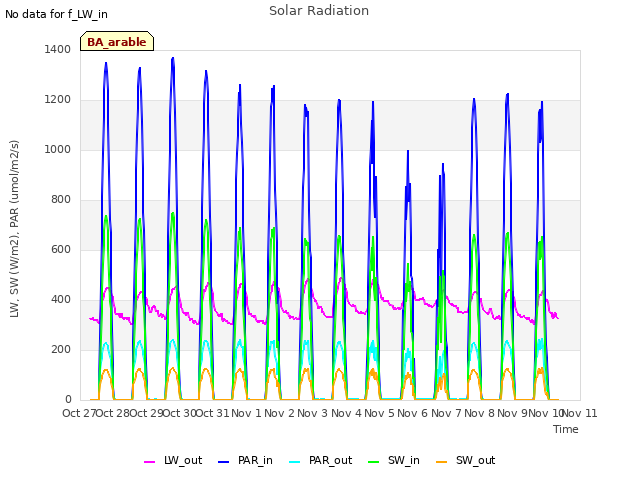Click the 400 y-axis tick label
The image size is (640, 480).
coord(61,300)
